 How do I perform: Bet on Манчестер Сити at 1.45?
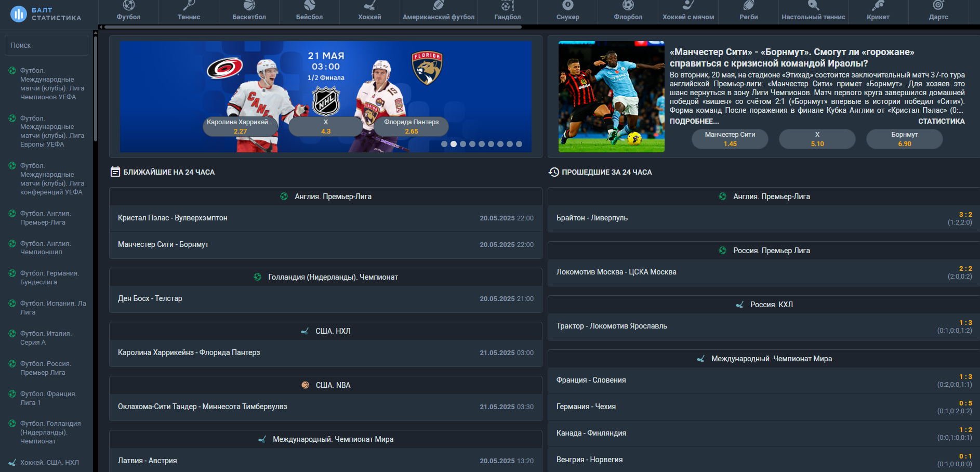730,139
